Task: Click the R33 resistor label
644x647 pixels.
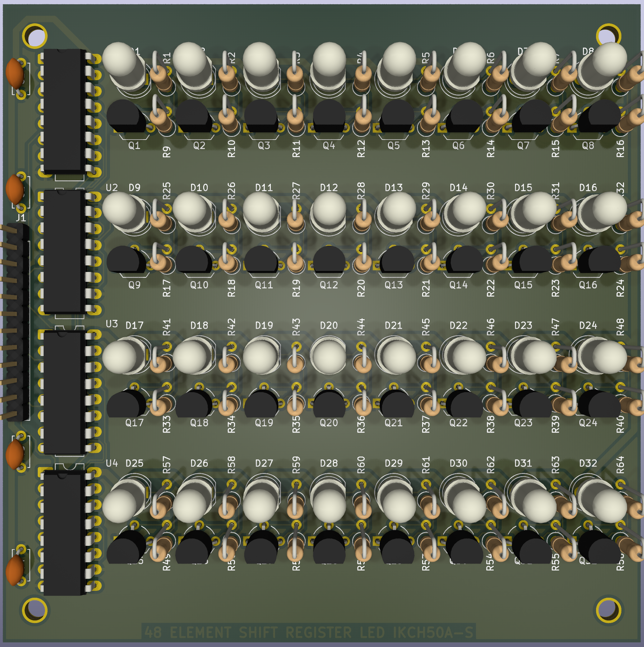Action: 166,424
